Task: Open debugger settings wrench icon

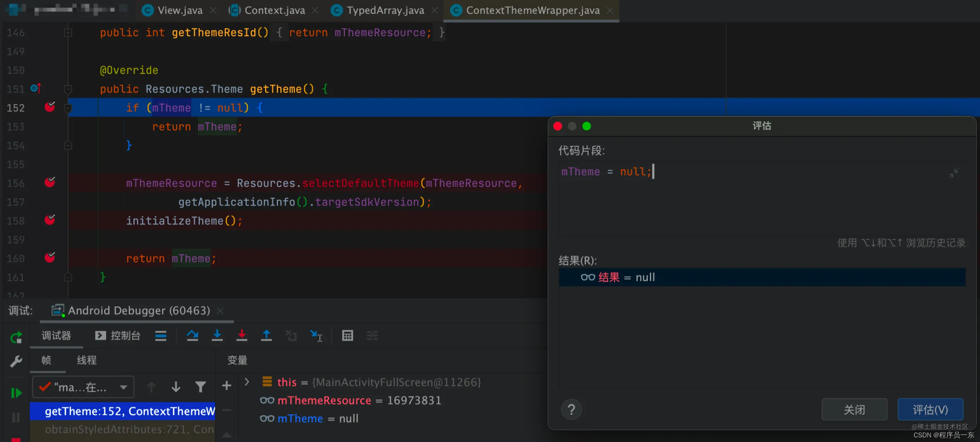Action: click(x=16, y=361)
